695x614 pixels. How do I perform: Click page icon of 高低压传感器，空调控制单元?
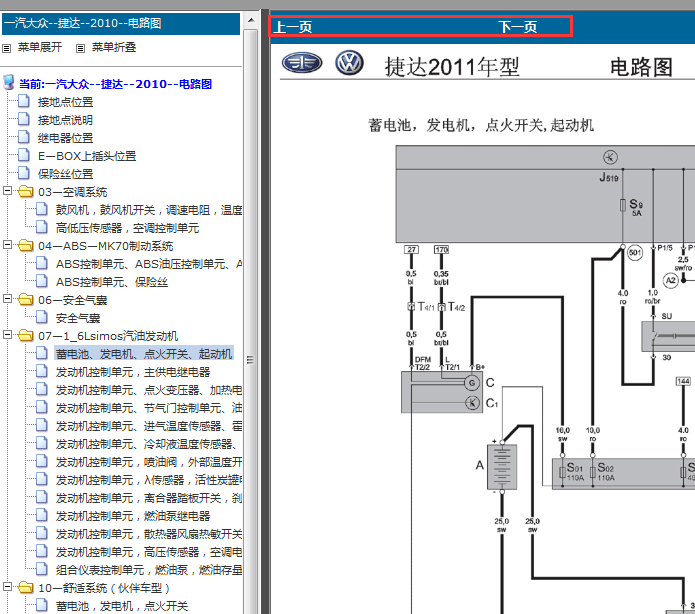pos(42,227)
